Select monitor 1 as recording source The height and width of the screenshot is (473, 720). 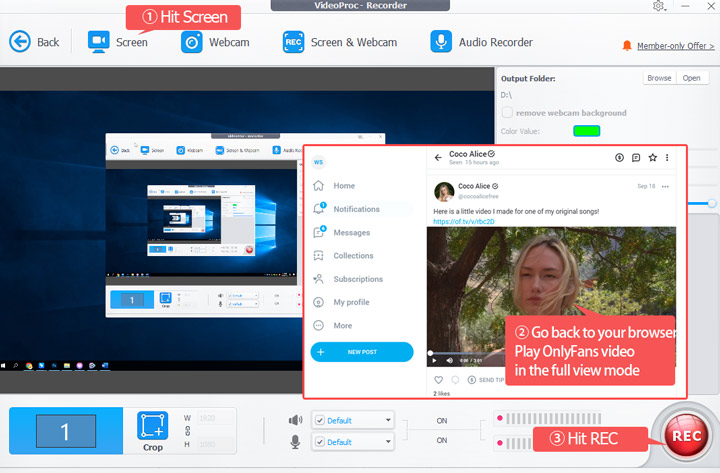[x=66, y=431]
